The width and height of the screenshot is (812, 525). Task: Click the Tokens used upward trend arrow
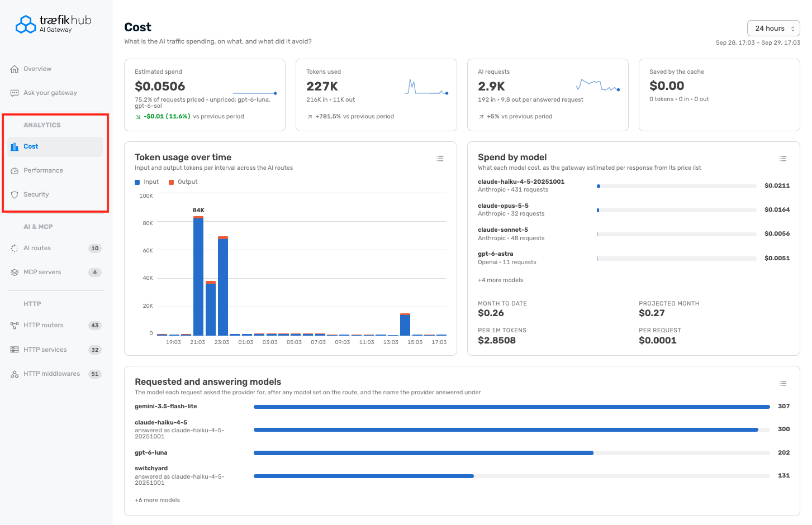[x=310, y=117]
